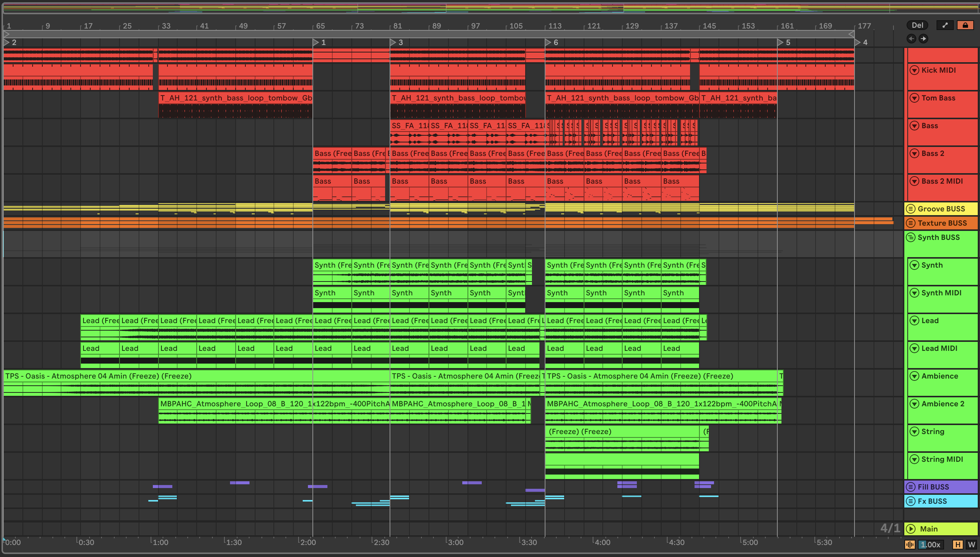
Task: Unfold the Tom Bass track arrow
Action: coord(914,98)
